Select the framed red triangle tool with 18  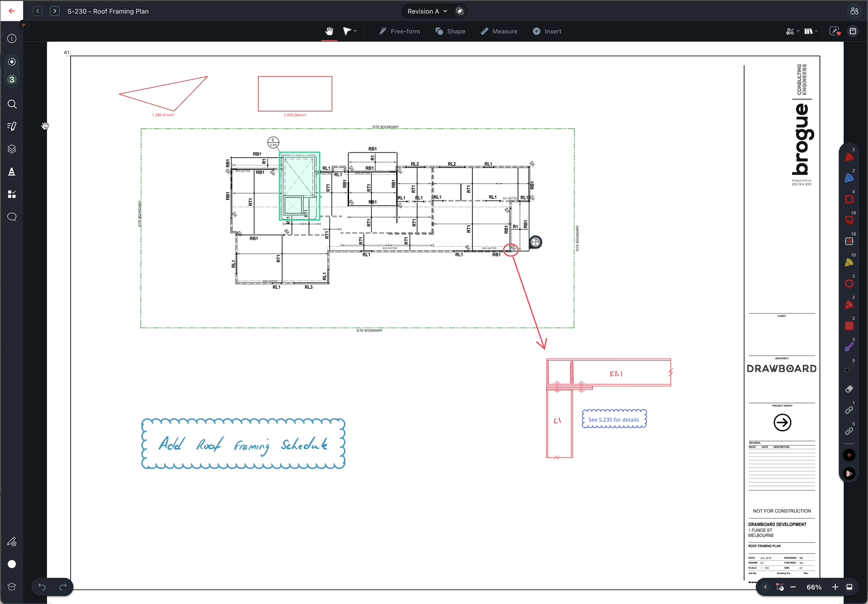point(849,241)
